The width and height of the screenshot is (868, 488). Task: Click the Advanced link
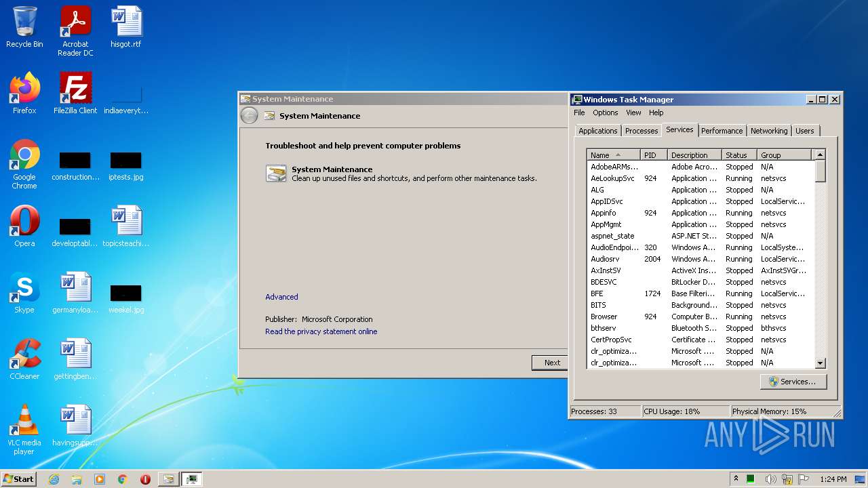point(281,297)
